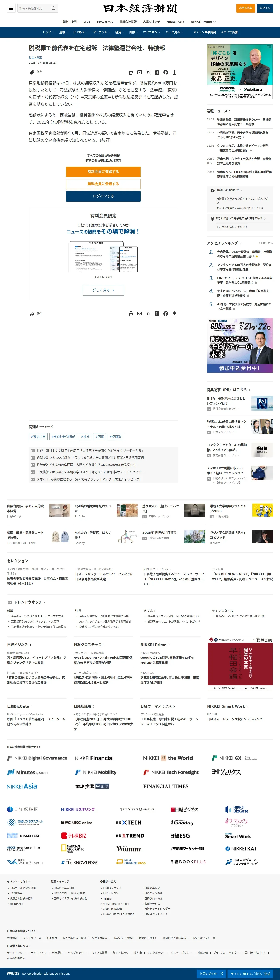
Task: Click the 日本経済新聞 logo in the header
Action: (140, 8)
